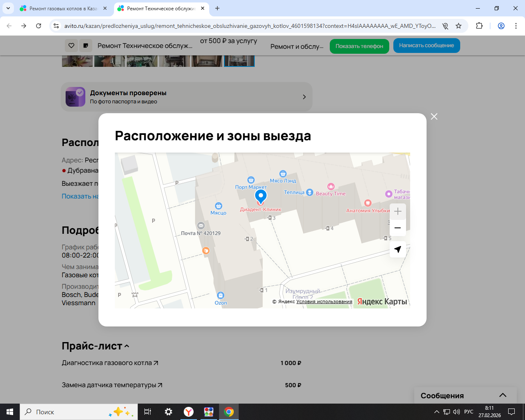Zoom in on the Yandex map

397,212
